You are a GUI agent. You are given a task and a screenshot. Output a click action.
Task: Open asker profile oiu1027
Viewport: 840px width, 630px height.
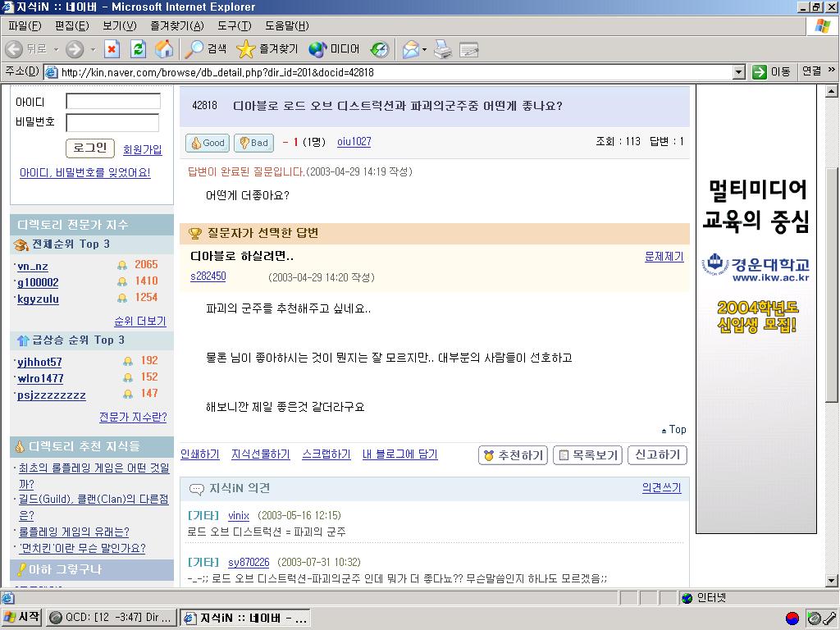[354, 141]
